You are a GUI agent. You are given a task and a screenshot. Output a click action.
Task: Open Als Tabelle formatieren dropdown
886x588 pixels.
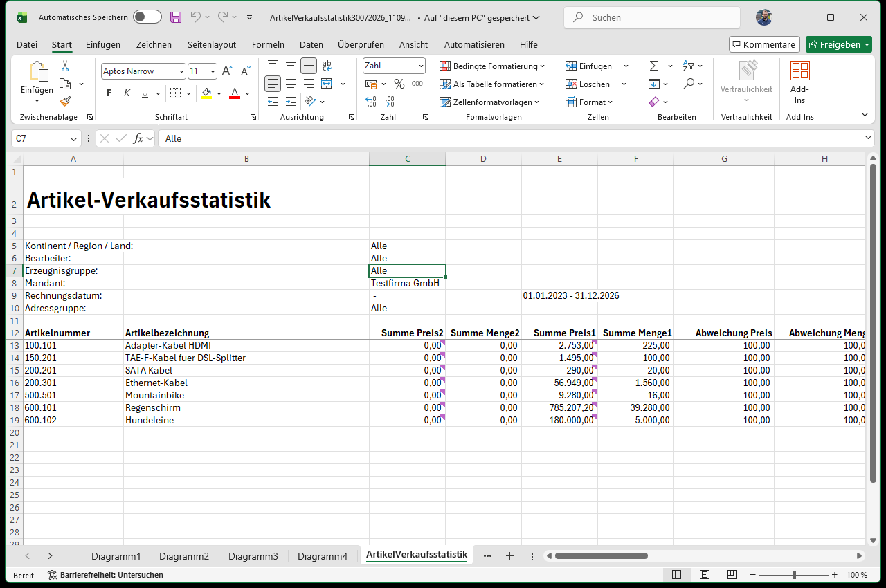(x=492, y=84)
